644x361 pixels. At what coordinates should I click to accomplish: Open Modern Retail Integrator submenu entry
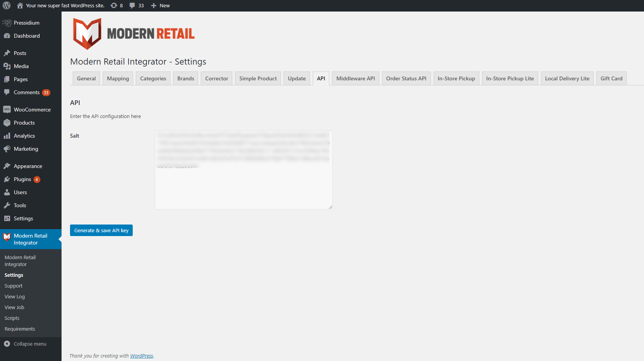point(20,261)
